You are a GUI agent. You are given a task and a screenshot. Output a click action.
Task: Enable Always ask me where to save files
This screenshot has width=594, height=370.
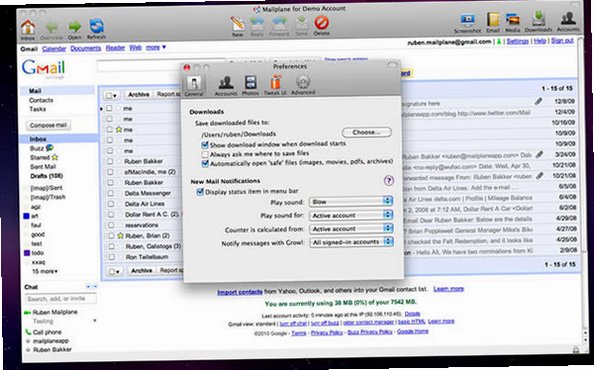[205, 154]
